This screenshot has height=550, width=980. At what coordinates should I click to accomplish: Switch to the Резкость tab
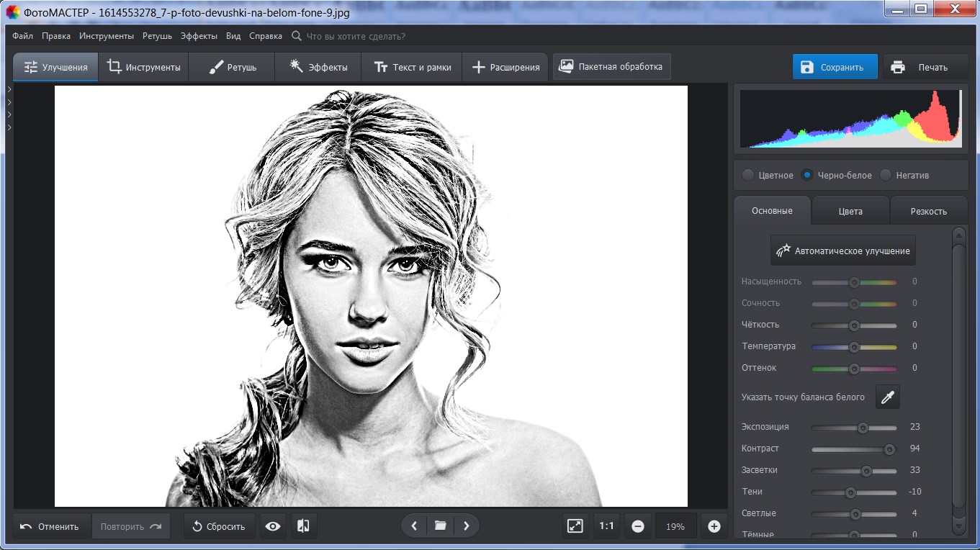(x=928, y=211)
